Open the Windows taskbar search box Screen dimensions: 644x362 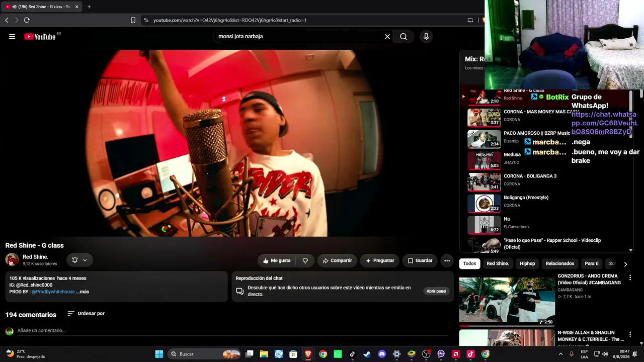204,354
